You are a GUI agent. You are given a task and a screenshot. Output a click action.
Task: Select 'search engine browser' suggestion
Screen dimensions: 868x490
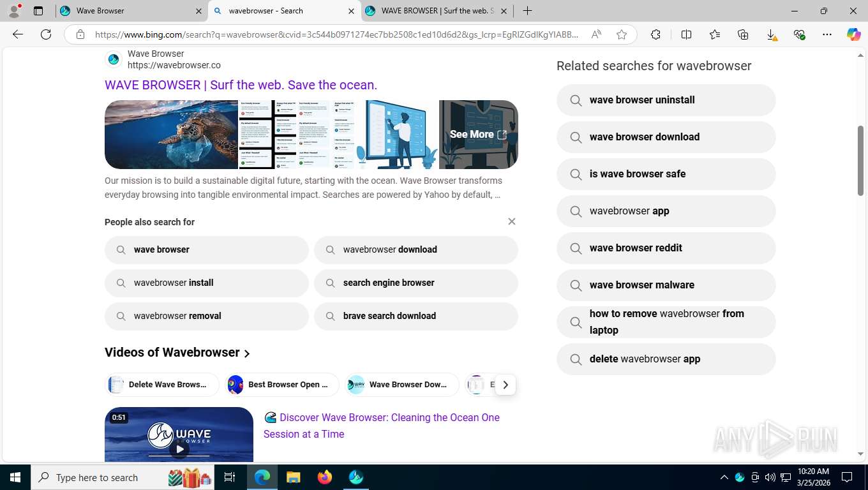[x=416, y=283]
